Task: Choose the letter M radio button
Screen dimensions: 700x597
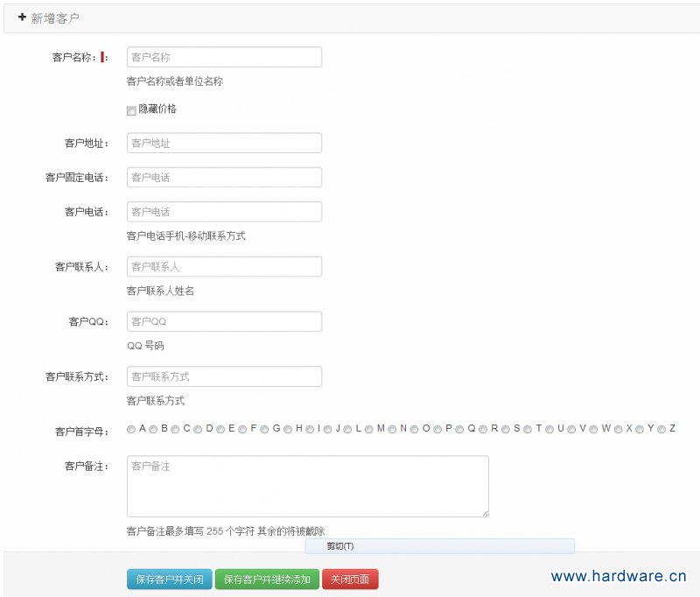Action: pyautogui.click(x=369, y=429)
